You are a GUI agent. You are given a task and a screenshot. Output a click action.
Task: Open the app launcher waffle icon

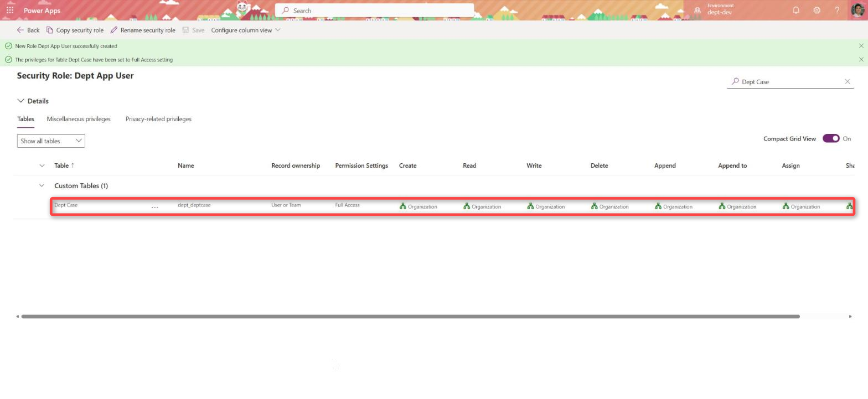pos(10,10)
